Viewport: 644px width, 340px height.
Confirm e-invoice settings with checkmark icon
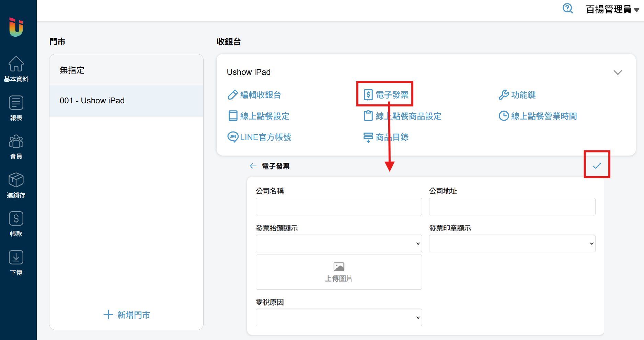tap(597, 166)
